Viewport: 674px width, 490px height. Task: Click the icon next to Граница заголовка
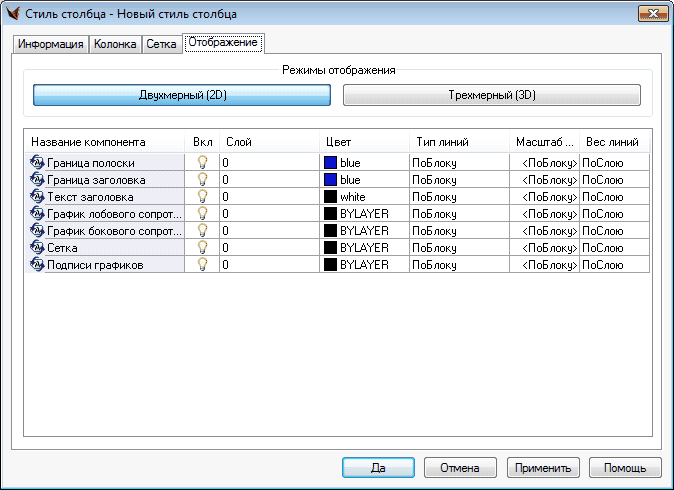[39, 180]
